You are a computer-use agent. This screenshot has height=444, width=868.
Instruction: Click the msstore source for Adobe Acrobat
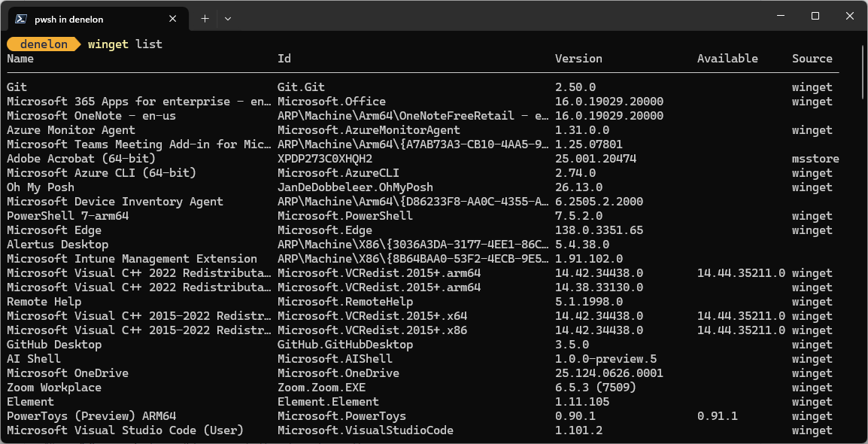815,159
